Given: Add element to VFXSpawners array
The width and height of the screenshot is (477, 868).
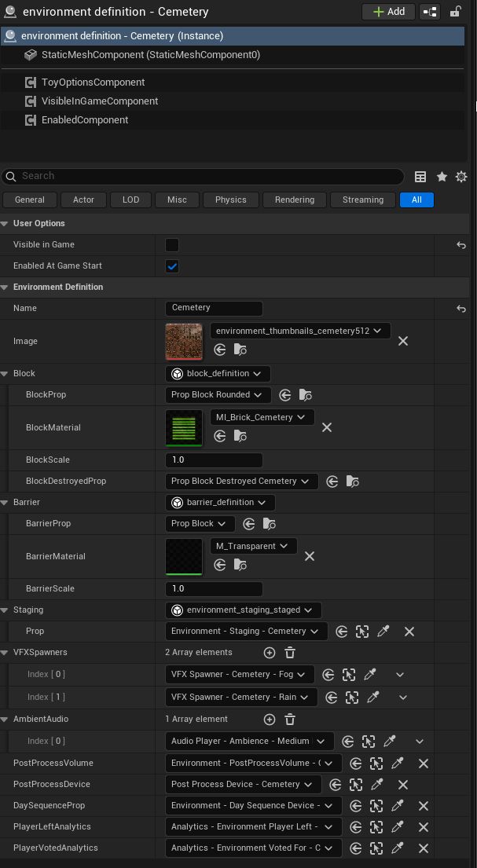Looking at the screenshot, I should 270,653.
